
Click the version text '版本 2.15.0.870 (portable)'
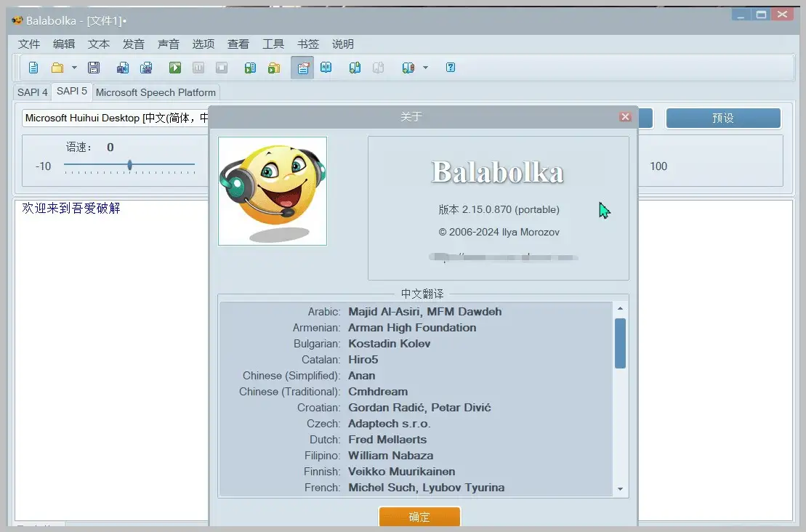pos(499,210)
